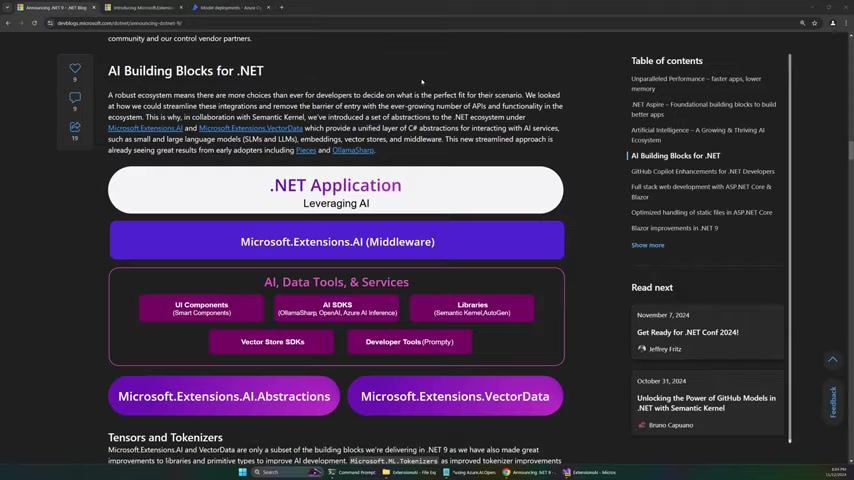Jump to Unparalleled Performance section
This screenshot has width=854, height=480.
[696, 84]
